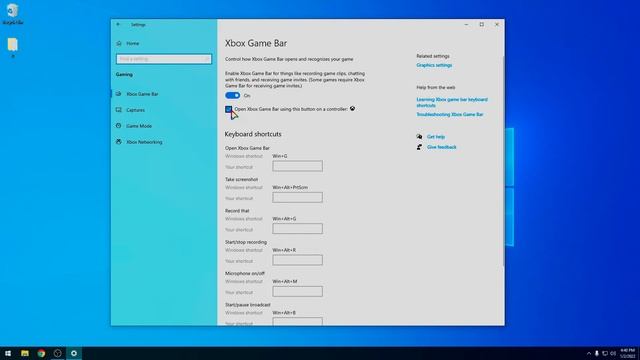The height and width of the screenshot is (360, 640).
Task: Show hidden system tray icons
Action: point(589,353)
